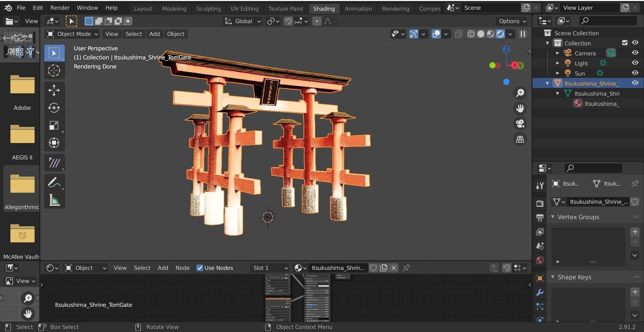Toggle viewport overlays button
Viewport: 644px width, 332px height.
coord(436,34)
